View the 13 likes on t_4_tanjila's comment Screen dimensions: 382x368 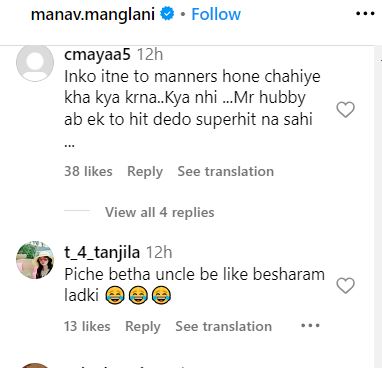pos(87,326)
